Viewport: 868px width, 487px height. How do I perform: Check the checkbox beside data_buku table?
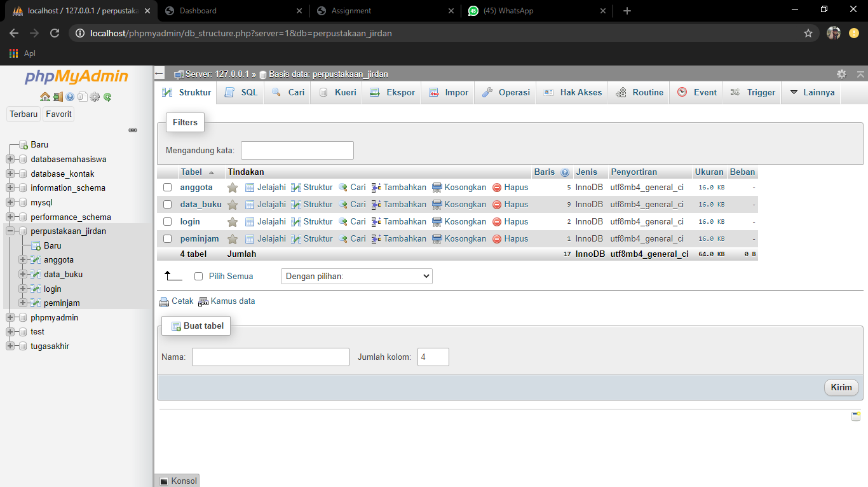[x=168, y=204]
